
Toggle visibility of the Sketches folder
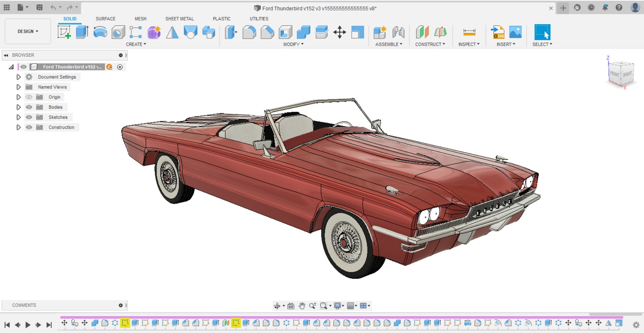29,117
